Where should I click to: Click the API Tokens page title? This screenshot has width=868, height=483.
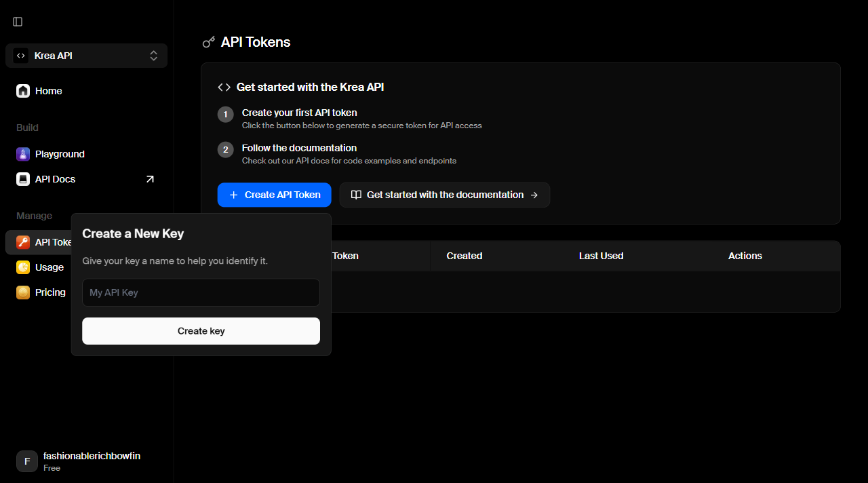256,42
